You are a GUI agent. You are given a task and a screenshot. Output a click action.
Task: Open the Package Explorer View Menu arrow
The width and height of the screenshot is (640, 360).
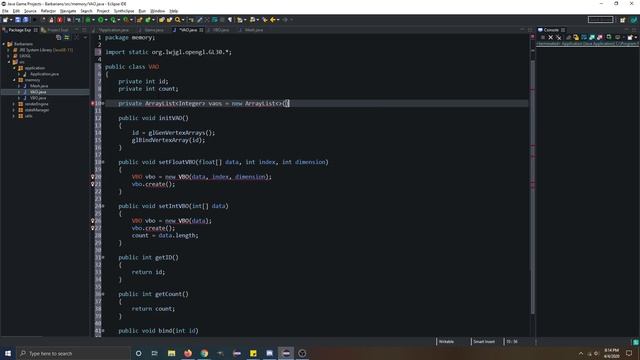pos(85,37)
